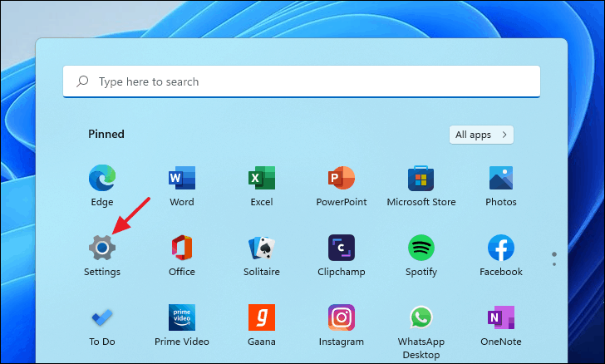Open the To Do app

102,317
